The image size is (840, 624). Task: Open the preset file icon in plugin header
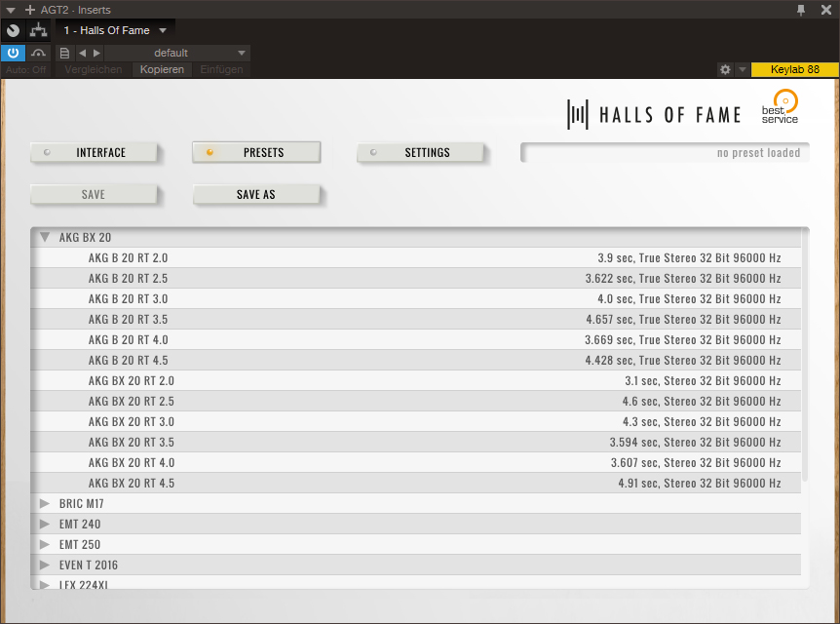(64, 53)
